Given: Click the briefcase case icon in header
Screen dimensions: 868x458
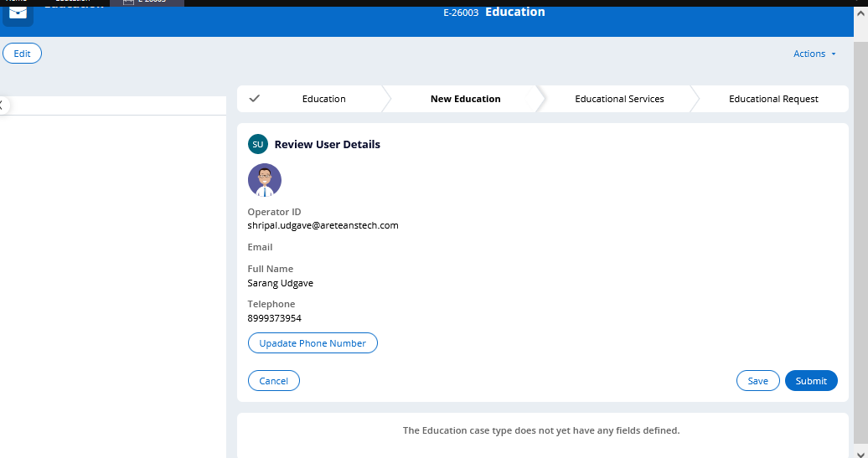Looking at the screenshot, I should point(18,13).
